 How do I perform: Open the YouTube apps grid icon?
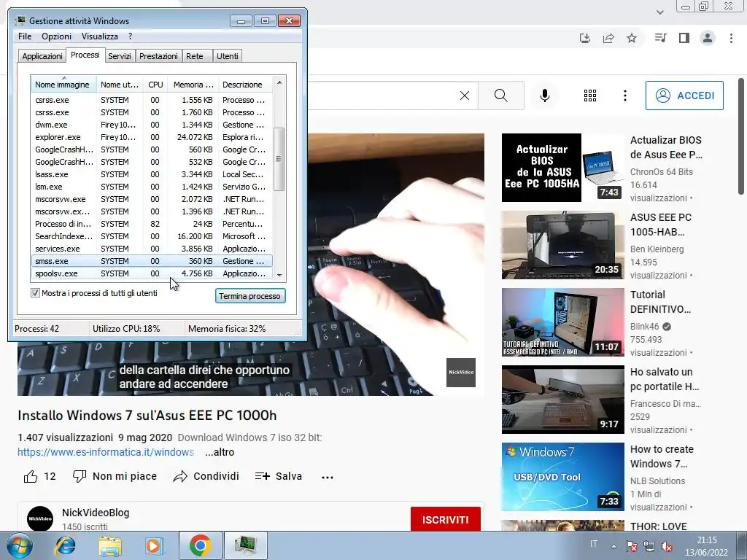(x=589, y=96)
